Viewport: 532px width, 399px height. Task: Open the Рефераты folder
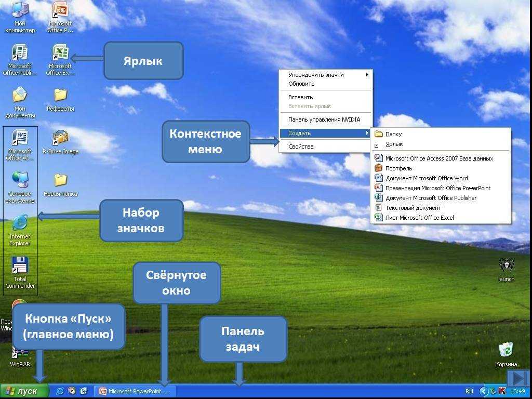click(x=60, y=100)
